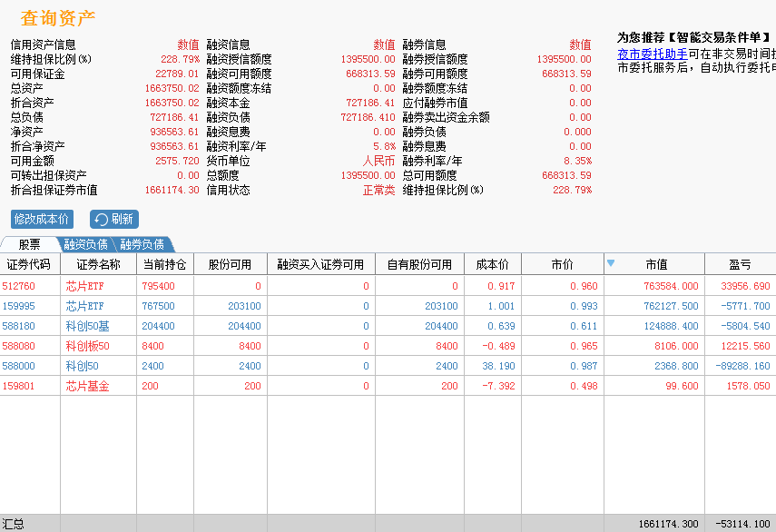776x532 pixels.
Task: Switch to the 股票 tab
Action: [x=30, y=244]
